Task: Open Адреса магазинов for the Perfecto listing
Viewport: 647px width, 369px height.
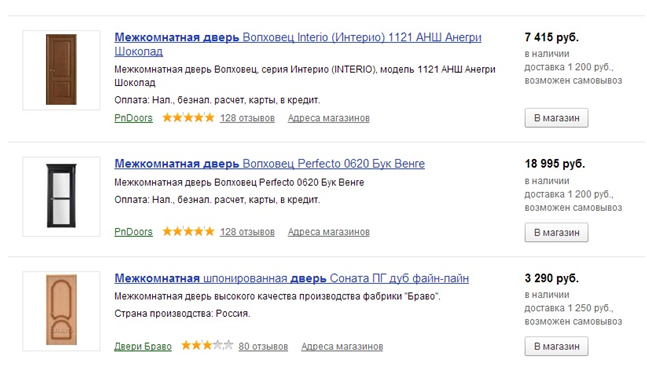Action: (328, 232)
